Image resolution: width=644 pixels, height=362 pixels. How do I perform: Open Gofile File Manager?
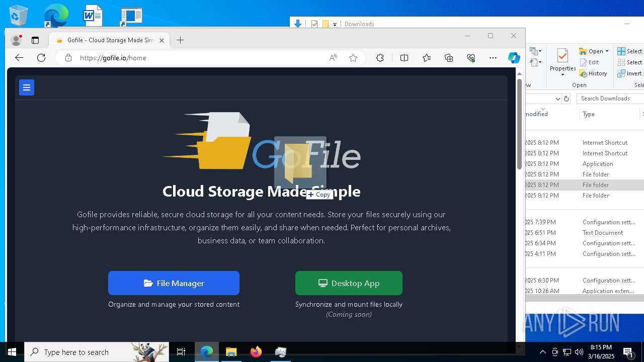tap(174, 283)
